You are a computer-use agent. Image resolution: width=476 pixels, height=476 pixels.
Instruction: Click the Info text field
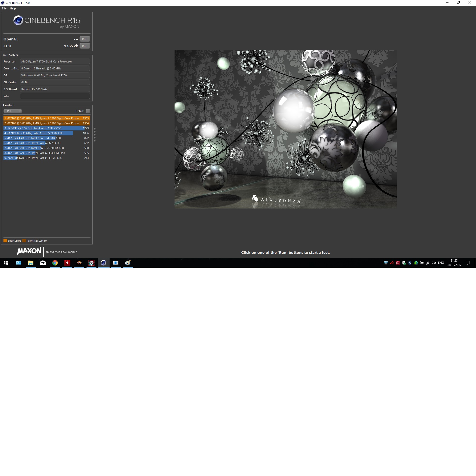[x=55, y=96]
